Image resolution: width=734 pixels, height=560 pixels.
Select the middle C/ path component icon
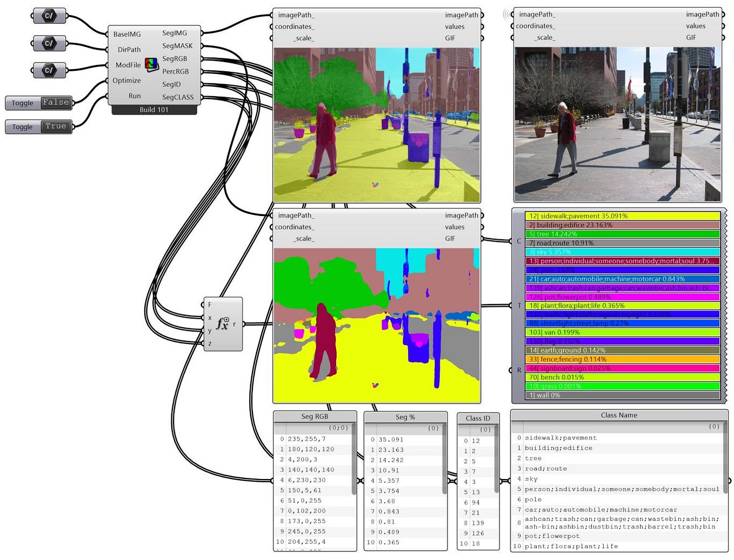(x=49, y=43)
